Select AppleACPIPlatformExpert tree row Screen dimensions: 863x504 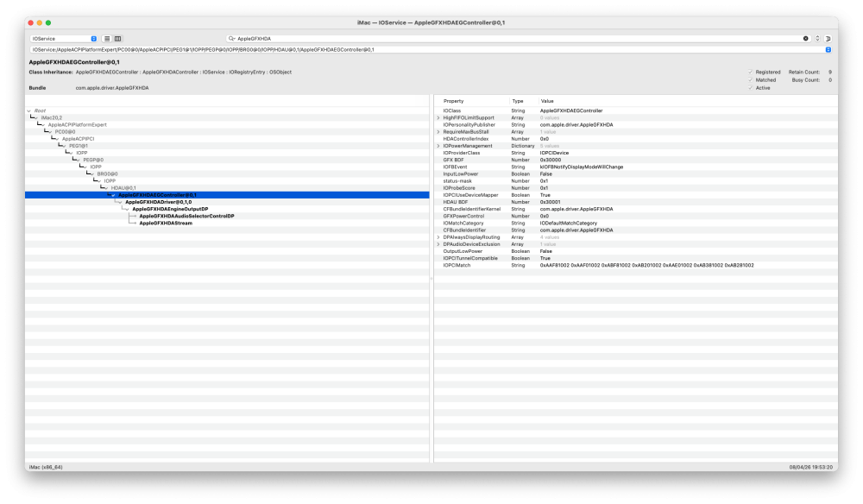coord(227,125)
